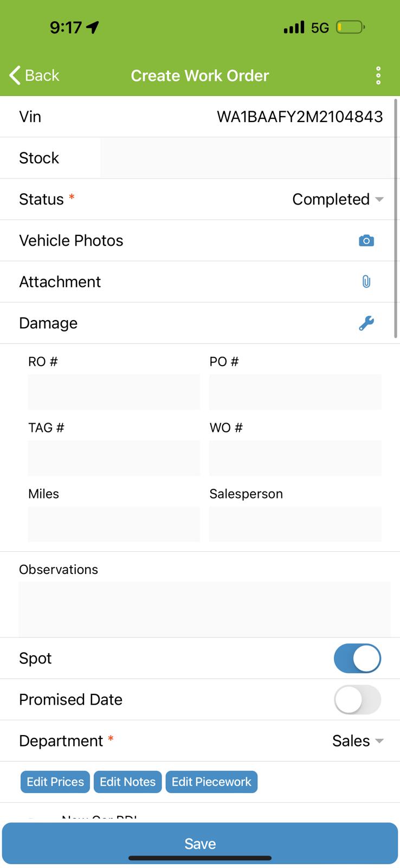Go back using the Back chevron
This screenshot has height=868, width=400.
(35, 75)
